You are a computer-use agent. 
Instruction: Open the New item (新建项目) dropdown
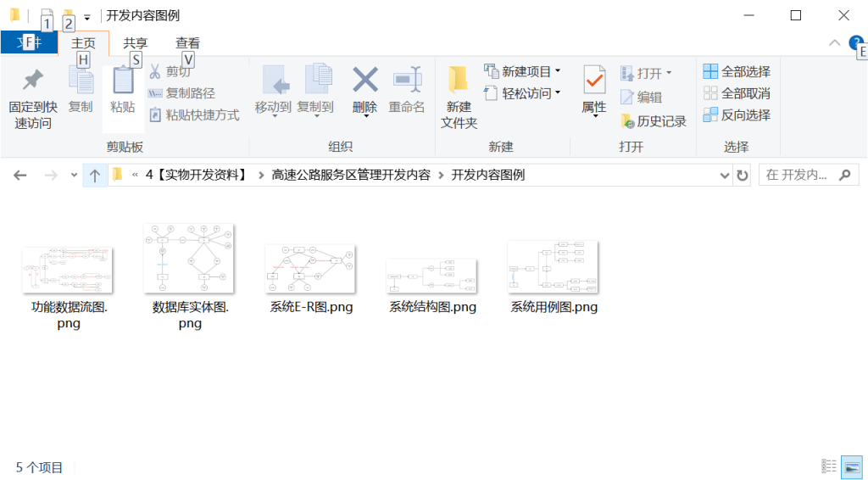coord(522,71)
